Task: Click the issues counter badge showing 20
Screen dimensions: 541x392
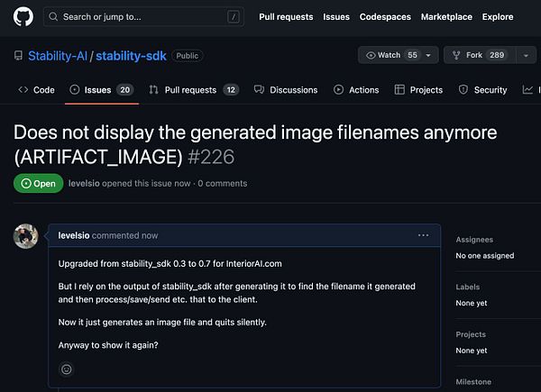Action: (x=125, y=90)
